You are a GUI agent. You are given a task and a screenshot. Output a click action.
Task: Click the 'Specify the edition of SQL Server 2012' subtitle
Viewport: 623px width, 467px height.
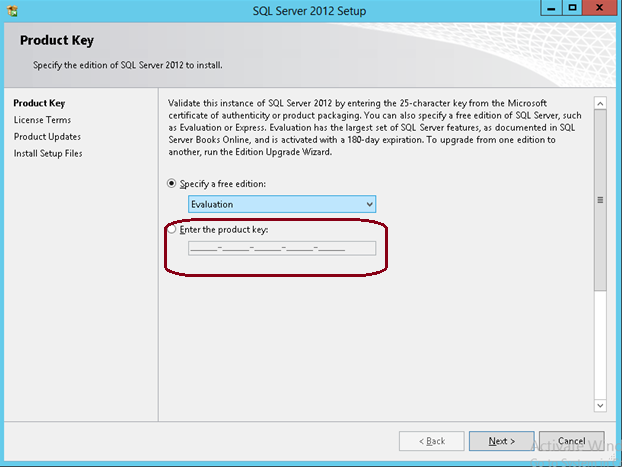(x=128, y=65)
